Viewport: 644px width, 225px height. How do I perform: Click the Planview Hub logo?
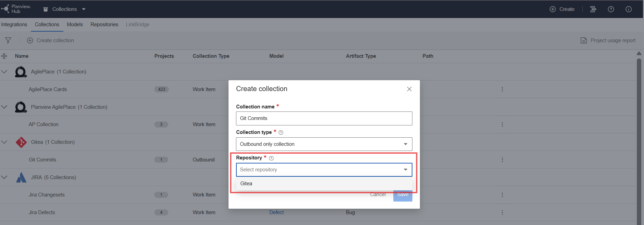click(x=16, y=9)
